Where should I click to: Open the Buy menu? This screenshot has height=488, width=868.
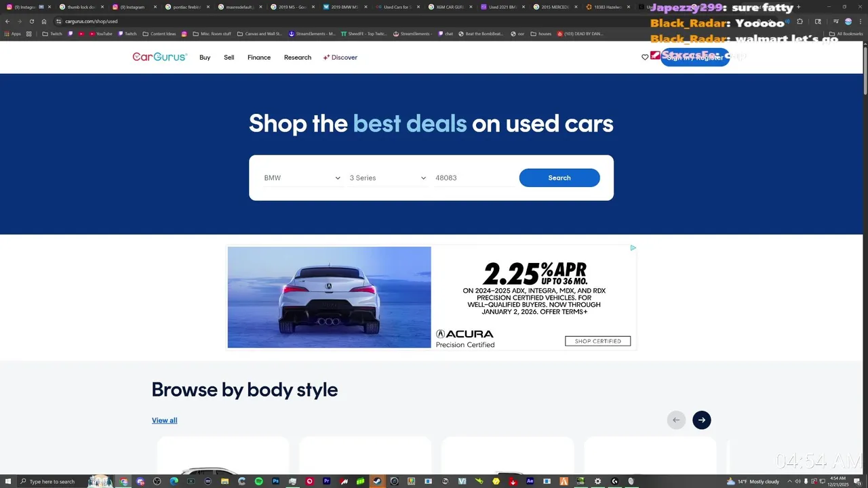point(205,58)
